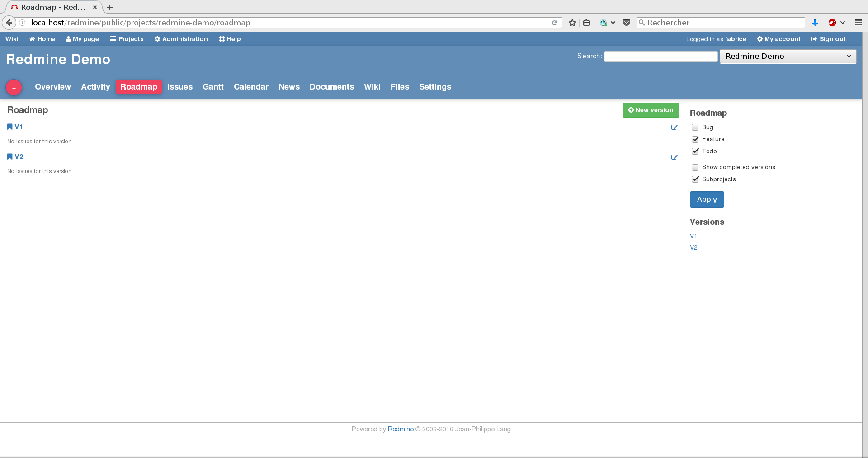The width and height of the screenshot is (868, 458).
Task: Uncheck the Feature tracker checkbox
Action: (x=695, y=139)
